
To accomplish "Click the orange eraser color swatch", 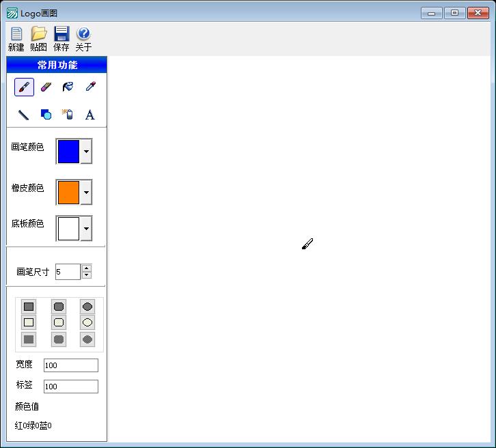I will click(68, 192).
